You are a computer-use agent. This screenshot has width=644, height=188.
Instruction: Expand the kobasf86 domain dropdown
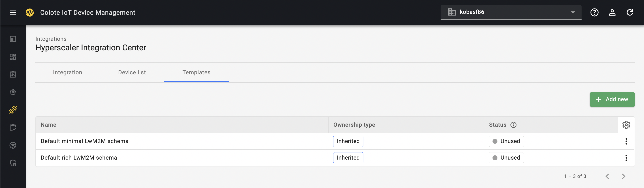511,12
